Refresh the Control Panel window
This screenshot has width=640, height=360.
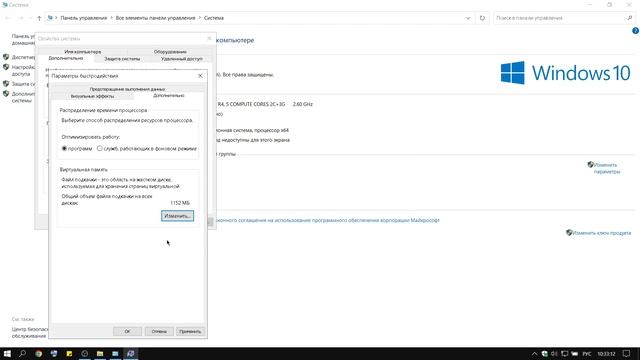click(482, 18)
